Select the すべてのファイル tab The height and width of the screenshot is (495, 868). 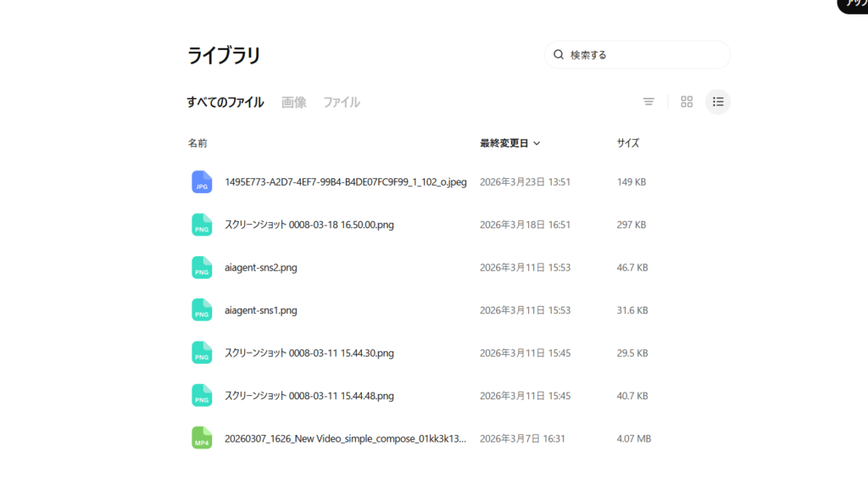click(225, 103)
